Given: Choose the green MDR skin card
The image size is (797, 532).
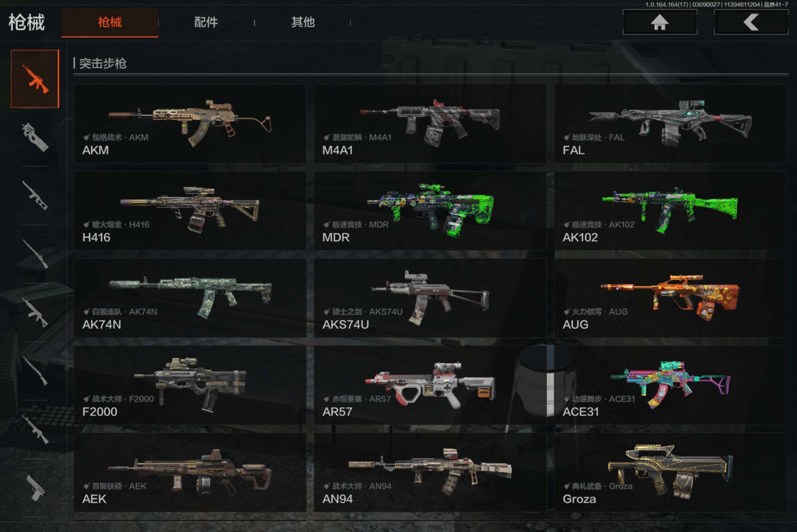Looking at the screenshot, I should tap(430, 211).
